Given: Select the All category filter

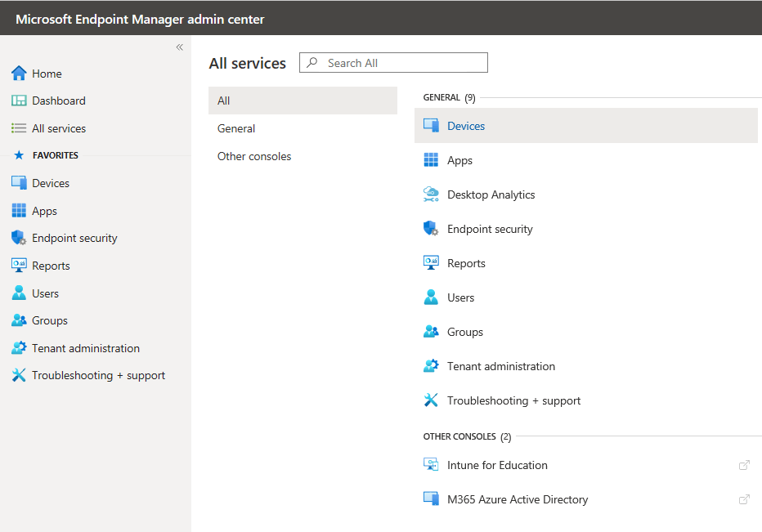Looking at the screenshot, I should click(224, 101).
